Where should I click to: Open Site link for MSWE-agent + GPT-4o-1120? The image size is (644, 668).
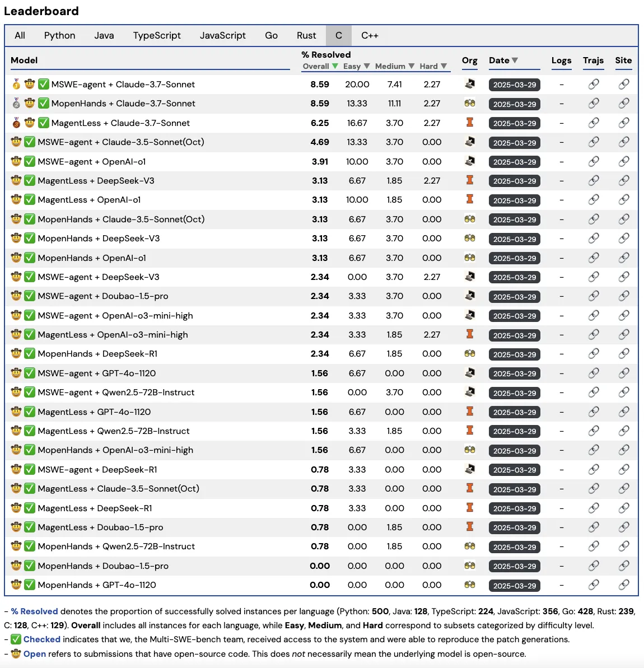point(623,373)
